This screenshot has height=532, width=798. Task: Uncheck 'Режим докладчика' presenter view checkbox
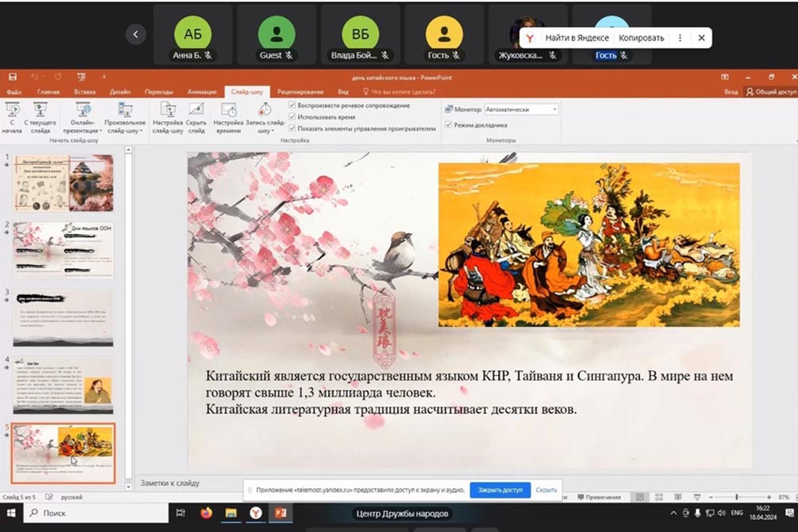click(x=448, y=125)
